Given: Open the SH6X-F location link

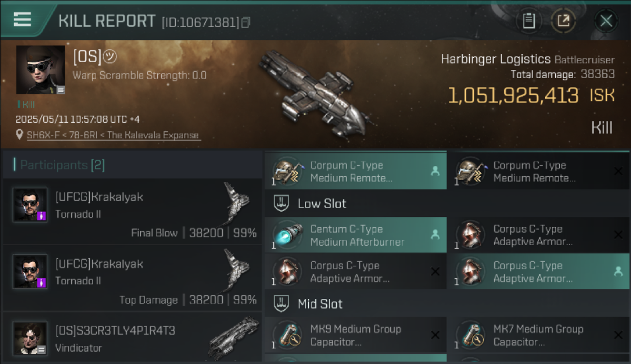Looking at the screenshot, I should click(x=113, y=135).
